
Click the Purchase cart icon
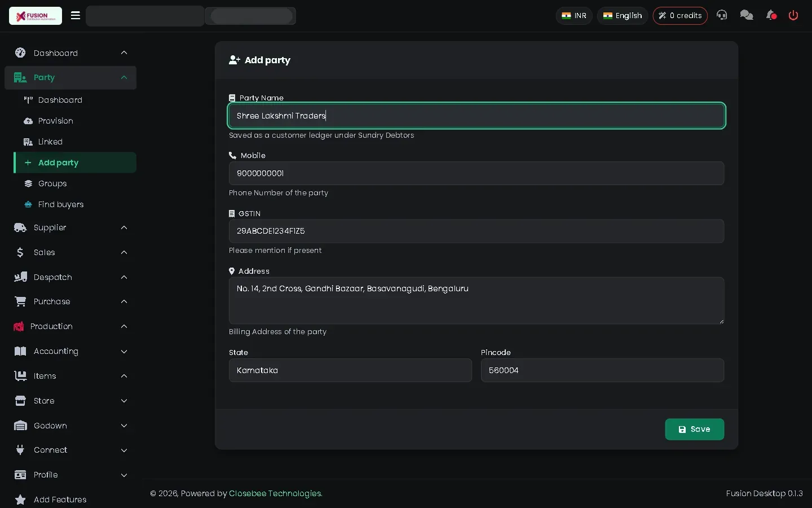click(x=20, y=301)
